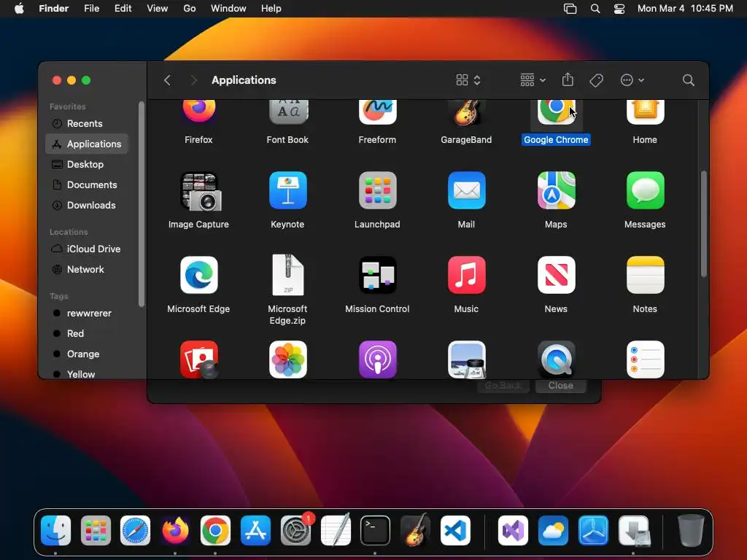Click the Edit Tags toolbar icon
The image size is (747, 560).
(x=596, y=80)
